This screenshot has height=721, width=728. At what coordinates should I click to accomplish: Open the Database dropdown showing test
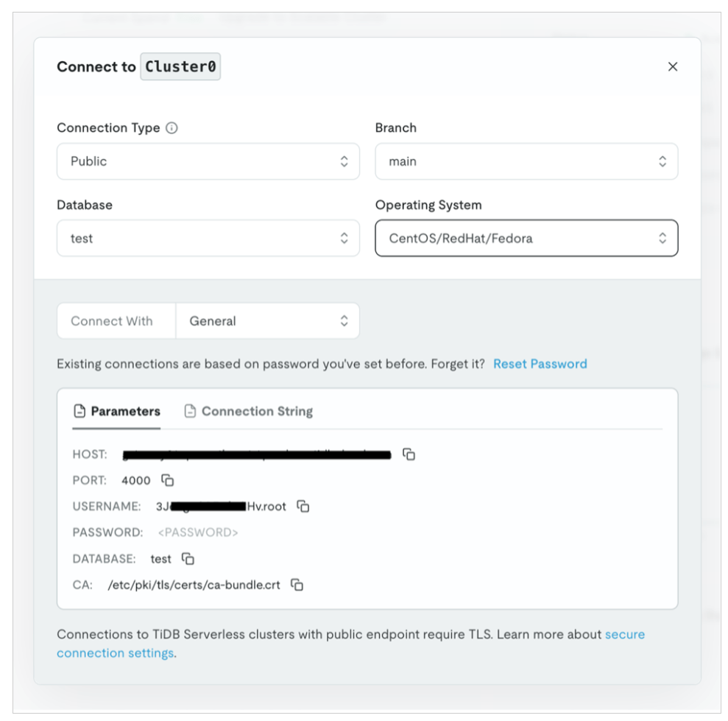tap(208, 239)
